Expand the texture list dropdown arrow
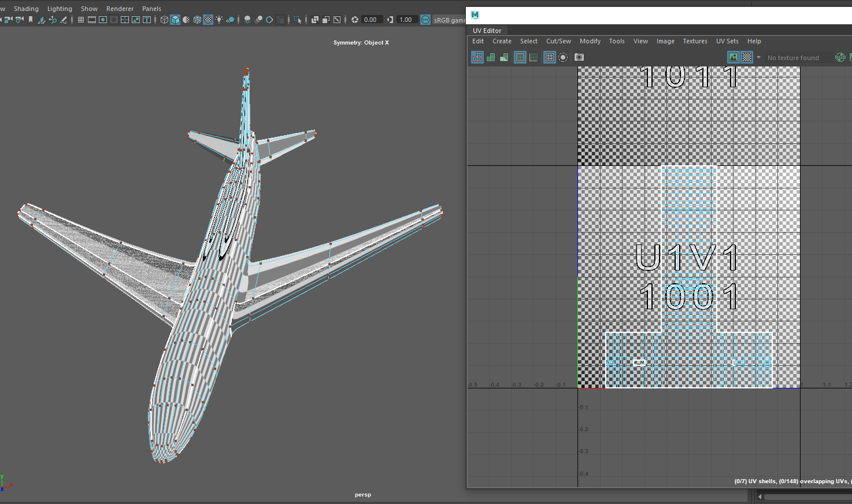This screenshot has width=852, height=504. [x=758, y=57]
